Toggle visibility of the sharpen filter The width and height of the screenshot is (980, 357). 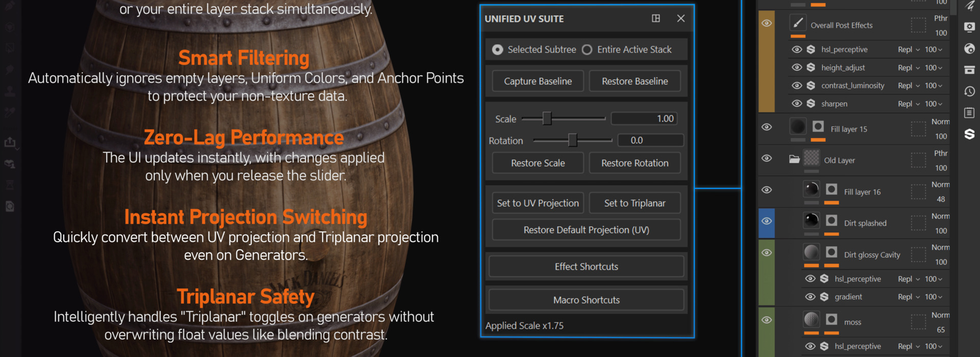pos(797,104)
